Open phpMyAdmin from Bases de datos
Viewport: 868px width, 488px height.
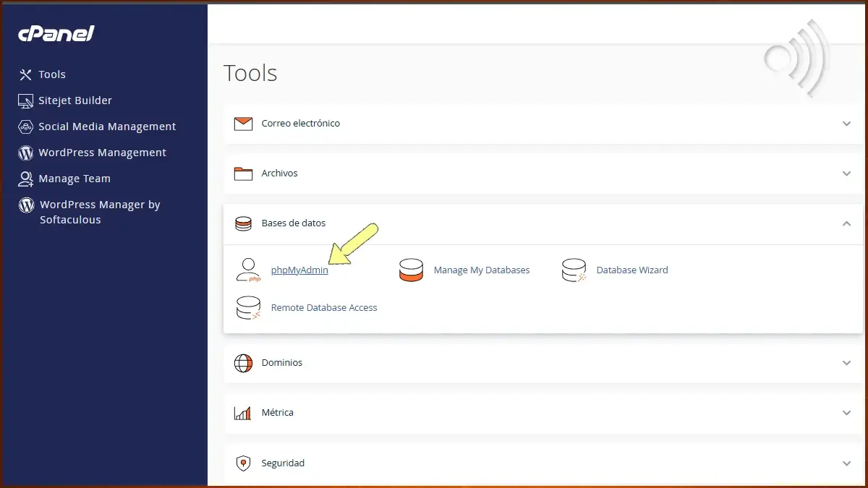298,270
